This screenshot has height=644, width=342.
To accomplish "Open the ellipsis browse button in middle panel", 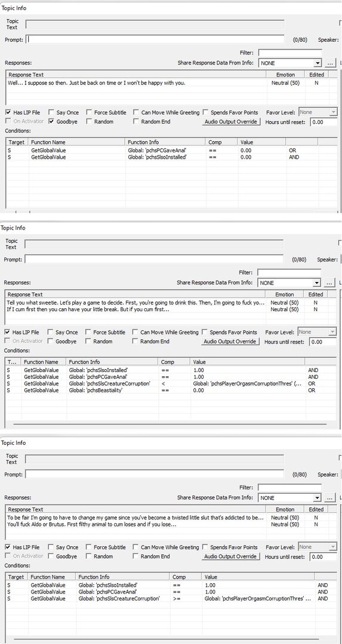I will point(329,283).
